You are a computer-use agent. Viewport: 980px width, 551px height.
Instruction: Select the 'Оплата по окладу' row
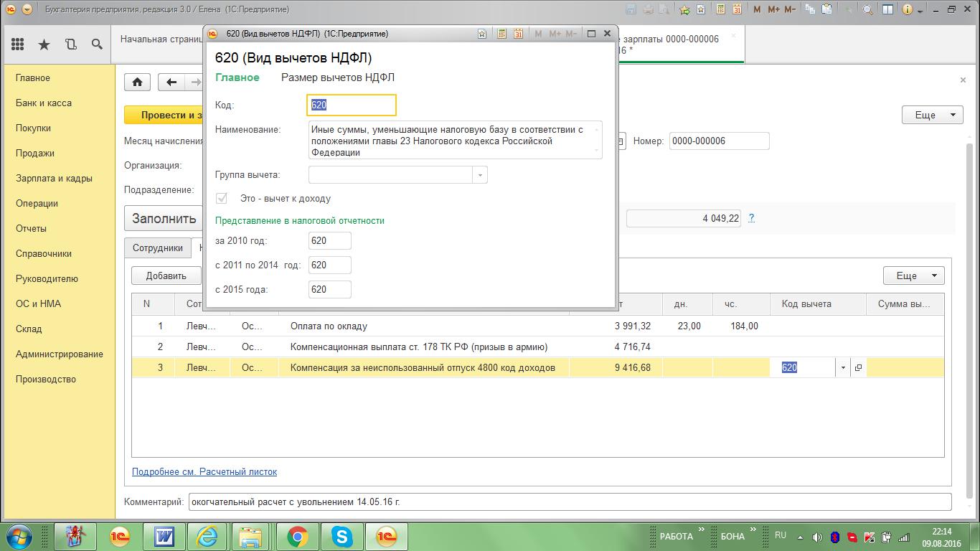538,326
